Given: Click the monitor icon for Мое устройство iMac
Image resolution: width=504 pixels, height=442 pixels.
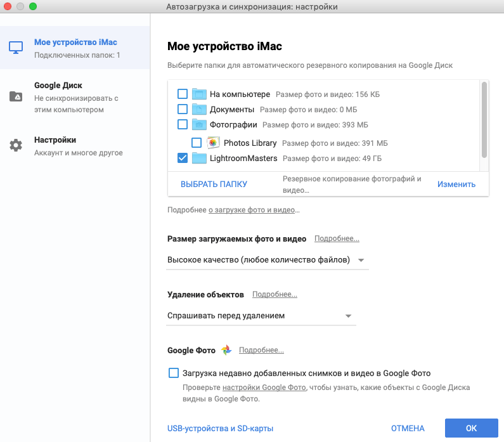Looking at the screenshot, I should coord(16,48).
